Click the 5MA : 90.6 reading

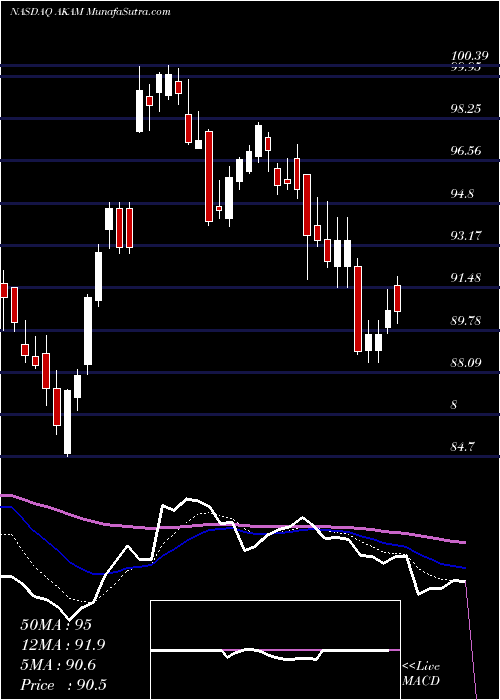pos(58,665)
